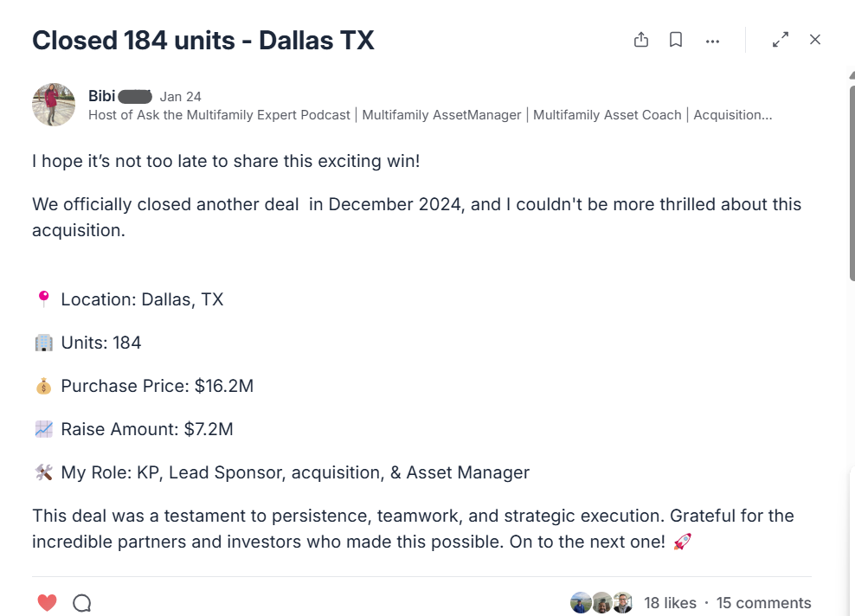This screenshot has width=855, height=616.
Task: Open Bibi's profile picture
Action: click(x=54, y=105)
